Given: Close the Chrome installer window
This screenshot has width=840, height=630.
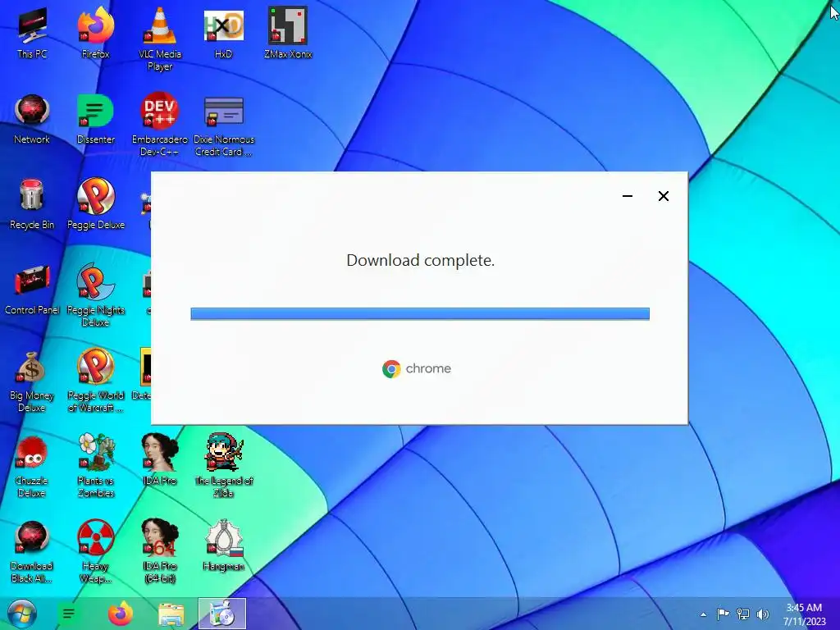Looking at the screenshot, I should [663, 196].
